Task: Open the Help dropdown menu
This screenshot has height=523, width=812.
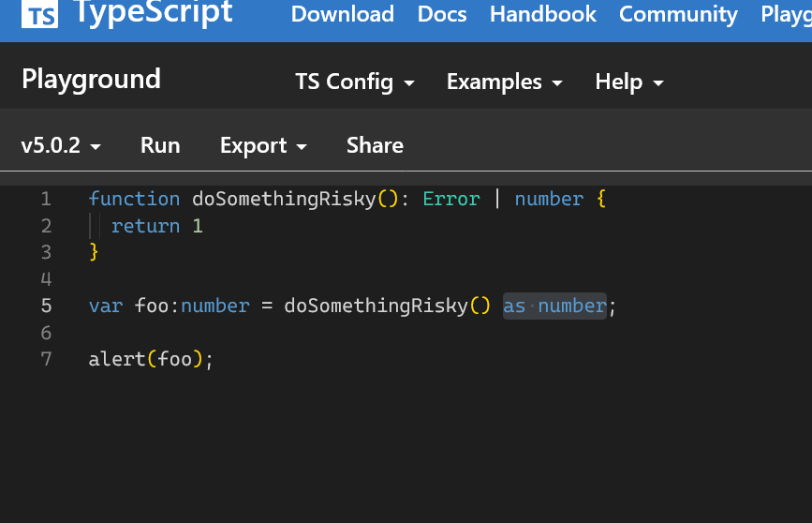Action: pos(629,82)
